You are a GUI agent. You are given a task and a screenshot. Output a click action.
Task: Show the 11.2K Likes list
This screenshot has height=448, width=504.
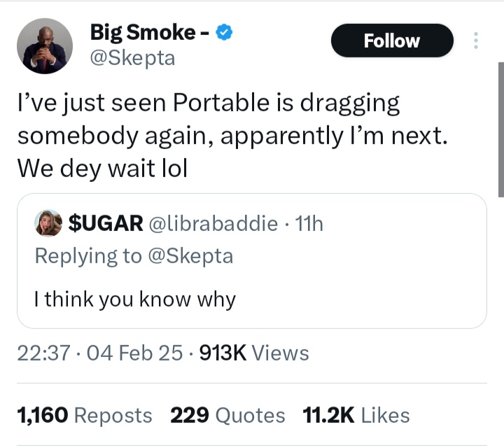(x=356, y=415)
